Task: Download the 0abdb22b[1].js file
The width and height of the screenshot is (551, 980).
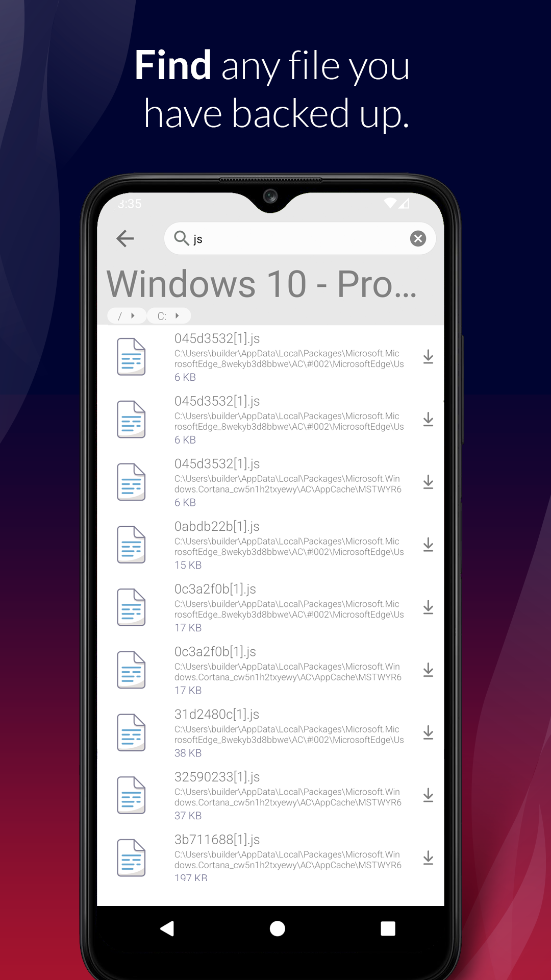Action: (428, 545)
